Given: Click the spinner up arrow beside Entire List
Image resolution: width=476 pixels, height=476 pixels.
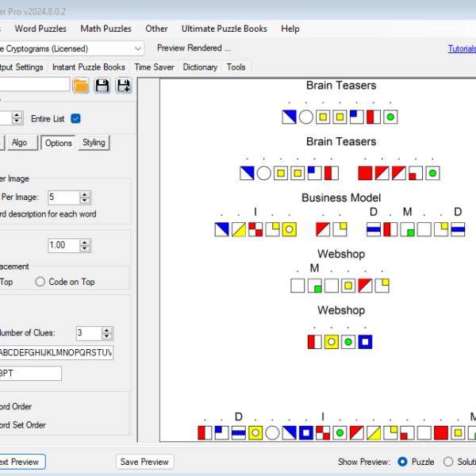Looking at the screenshot, I should coord(17,115).
